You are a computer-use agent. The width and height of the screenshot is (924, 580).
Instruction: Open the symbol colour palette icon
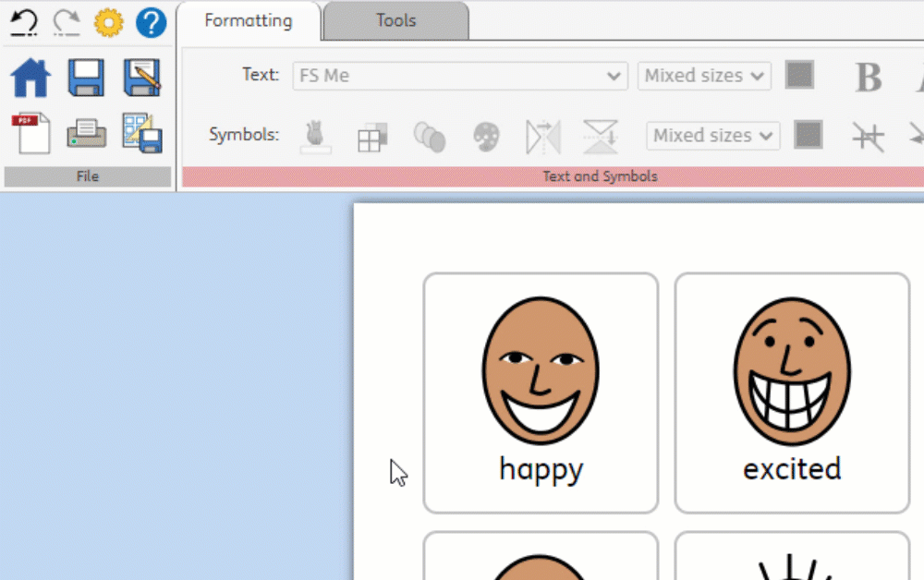point(486,137)
